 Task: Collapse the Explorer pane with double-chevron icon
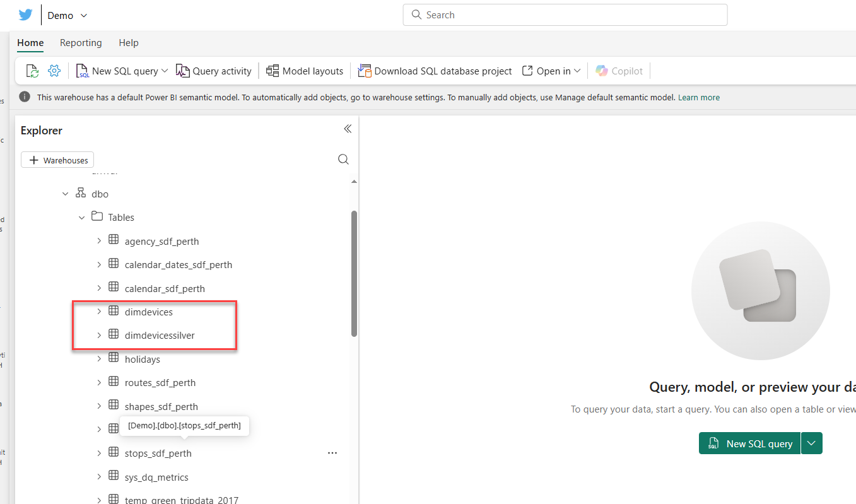click(348, 129)
